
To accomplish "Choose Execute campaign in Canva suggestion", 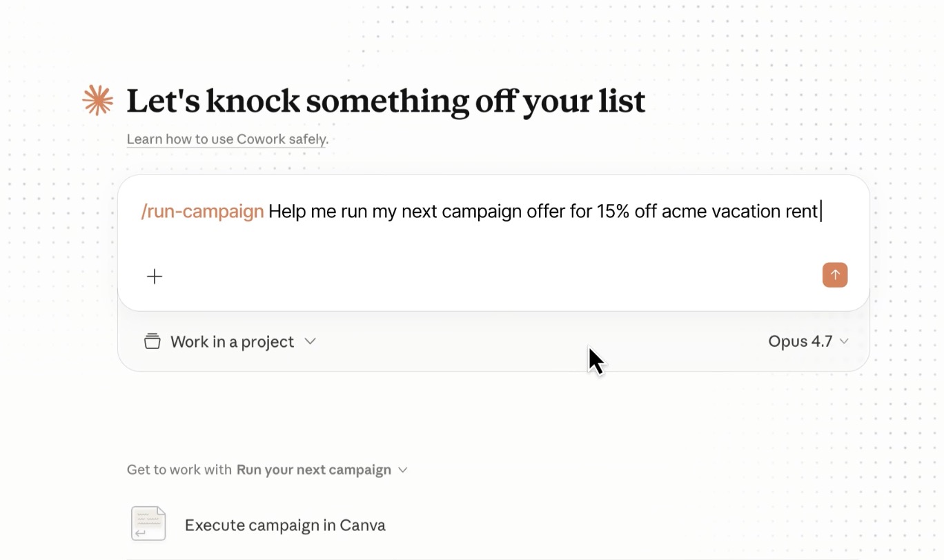I will tap(285, 525).
